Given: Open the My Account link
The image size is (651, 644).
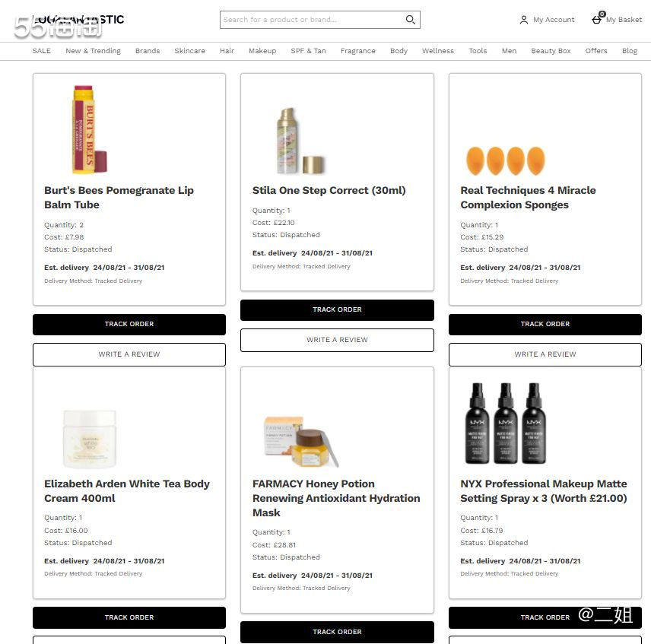Looking at the screenshot, I should [554, 20].
